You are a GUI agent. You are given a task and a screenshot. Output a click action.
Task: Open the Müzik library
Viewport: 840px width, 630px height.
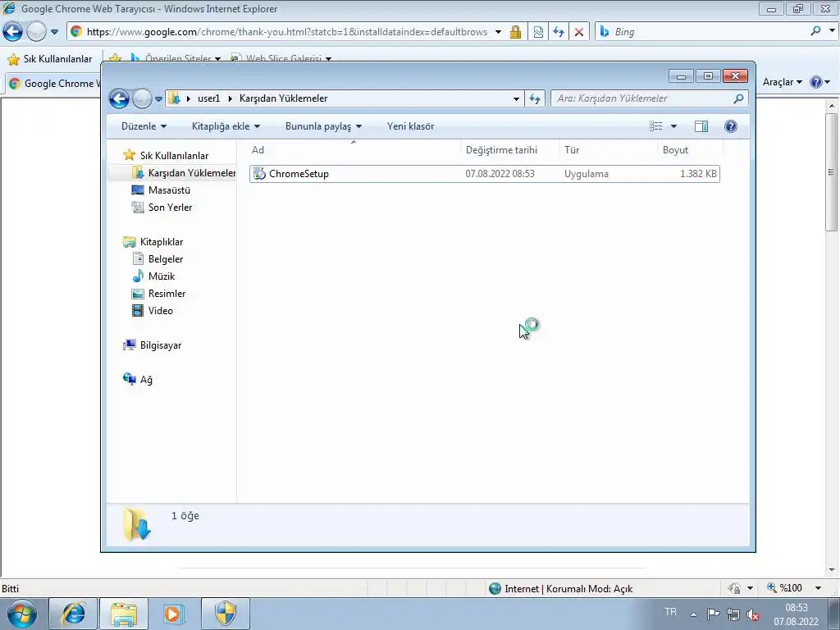pos(162,276)
